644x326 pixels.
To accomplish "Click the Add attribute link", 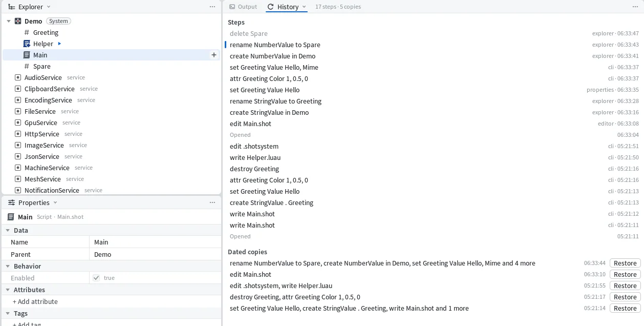I will tap(35, 301).
